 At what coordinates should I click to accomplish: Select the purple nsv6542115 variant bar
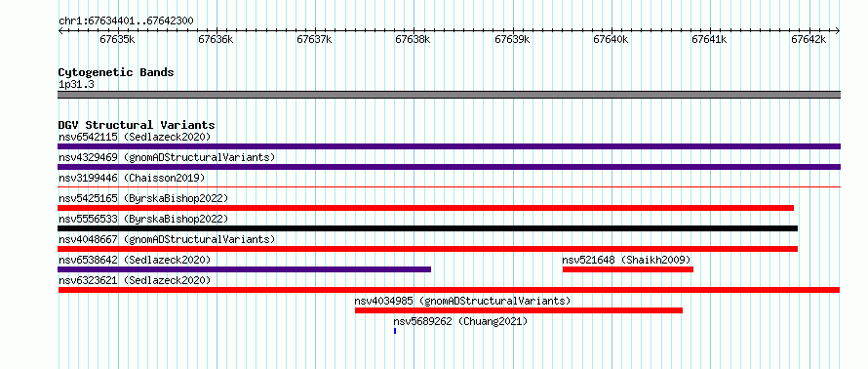click(x=449, y=146)
